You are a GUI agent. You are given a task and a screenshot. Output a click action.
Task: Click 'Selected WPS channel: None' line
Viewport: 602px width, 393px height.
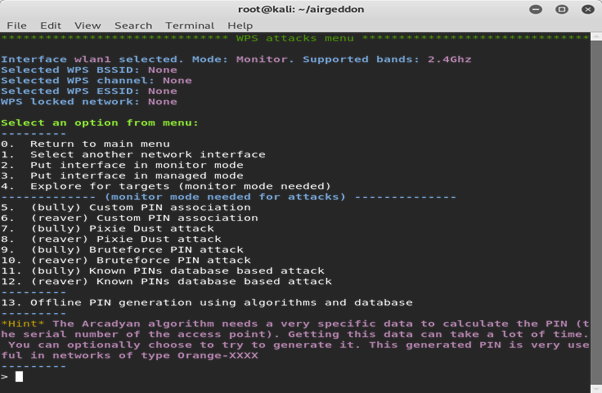[96, 81]
